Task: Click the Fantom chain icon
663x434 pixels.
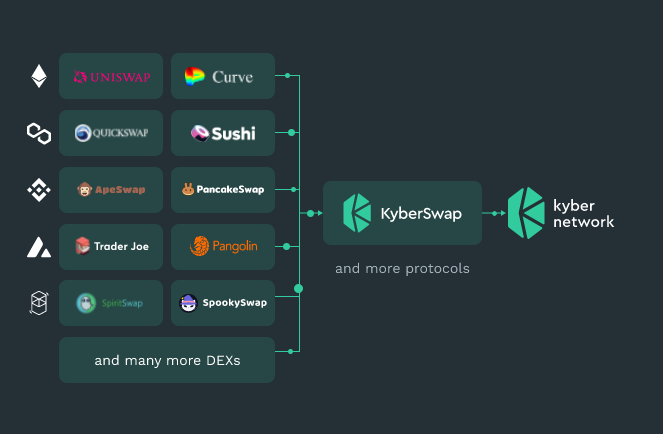Action: 39,303
